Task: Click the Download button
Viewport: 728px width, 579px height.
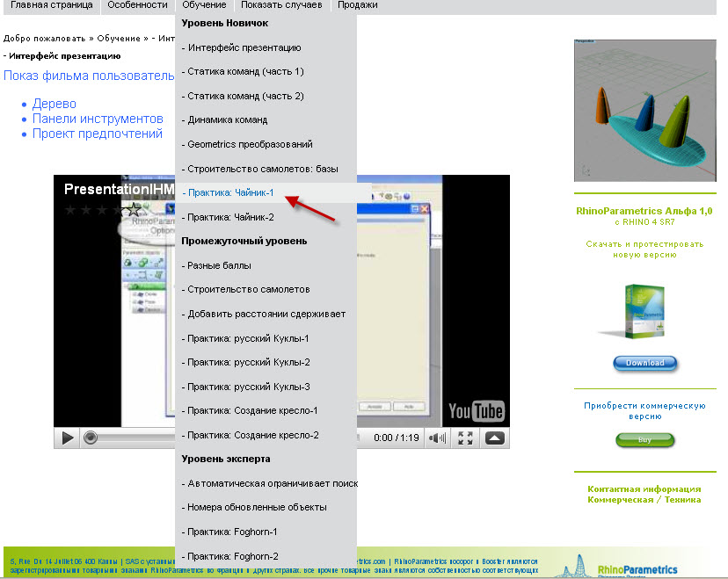Action: [x=644, y=363]
